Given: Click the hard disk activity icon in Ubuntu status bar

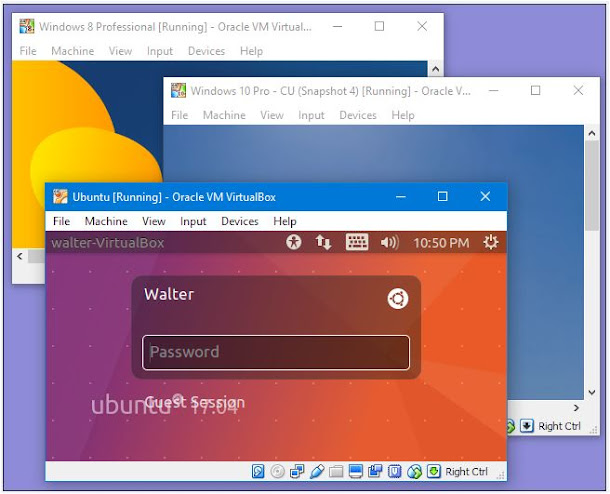Looking at the screenshot, I should pyautogui.click(x=258, y=471).
